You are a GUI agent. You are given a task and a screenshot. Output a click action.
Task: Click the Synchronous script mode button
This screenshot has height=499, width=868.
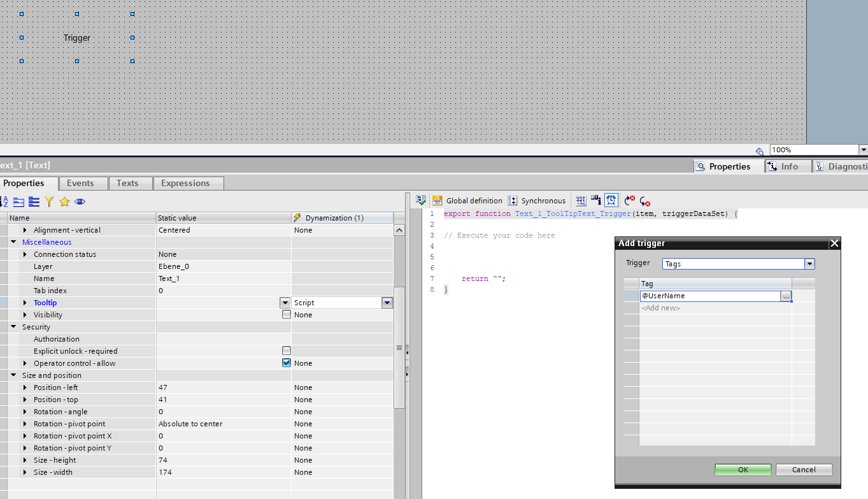[x=537, y=201]
